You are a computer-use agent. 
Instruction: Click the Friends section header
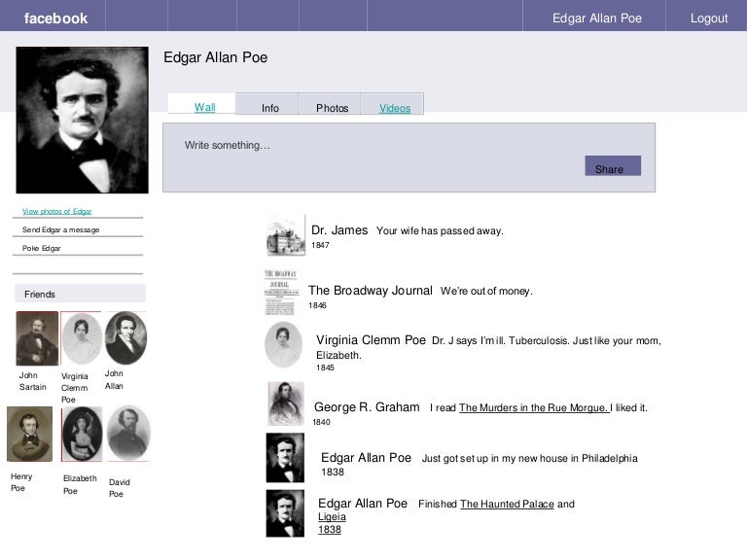pyautogui.click(x=80, y=294)
